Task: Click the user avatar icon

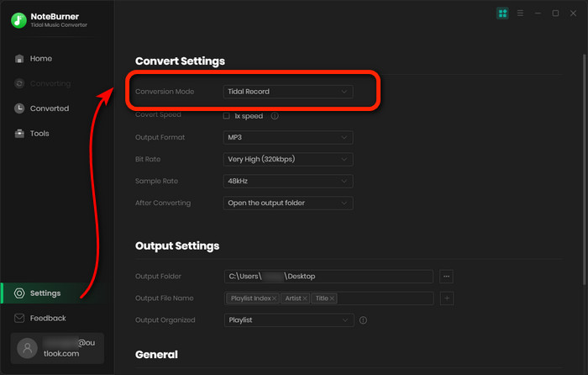Action: click(x=27, y=348)
